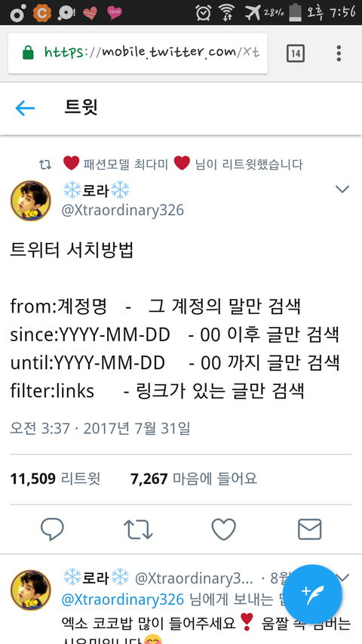
Task: Open profile picture on the reply tweet
Action: point(31,590)
